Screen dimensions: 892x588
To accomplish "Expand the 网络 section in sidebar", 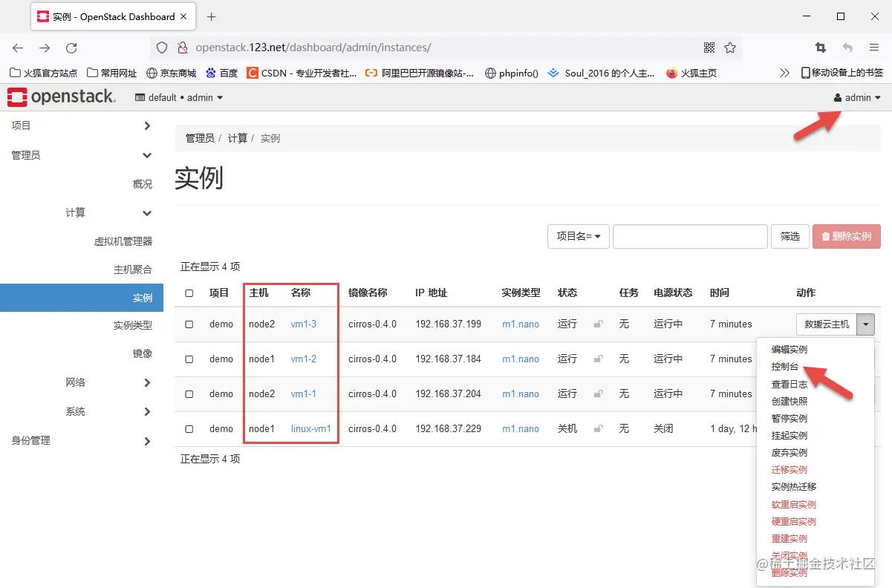I will pos(75,382).
